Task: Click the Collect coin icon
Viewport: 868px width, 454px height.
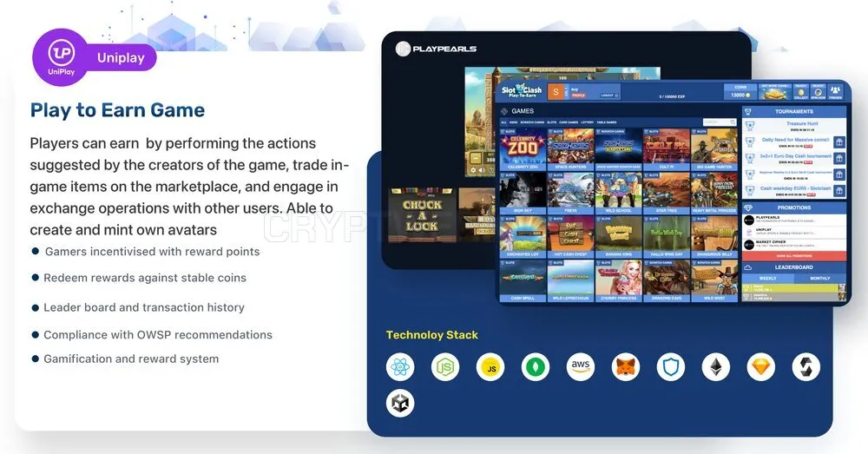Action: (x=801, y=92)
